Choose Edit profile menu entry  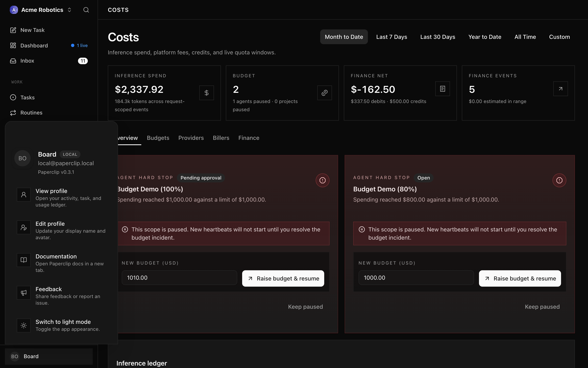point(61,230)
